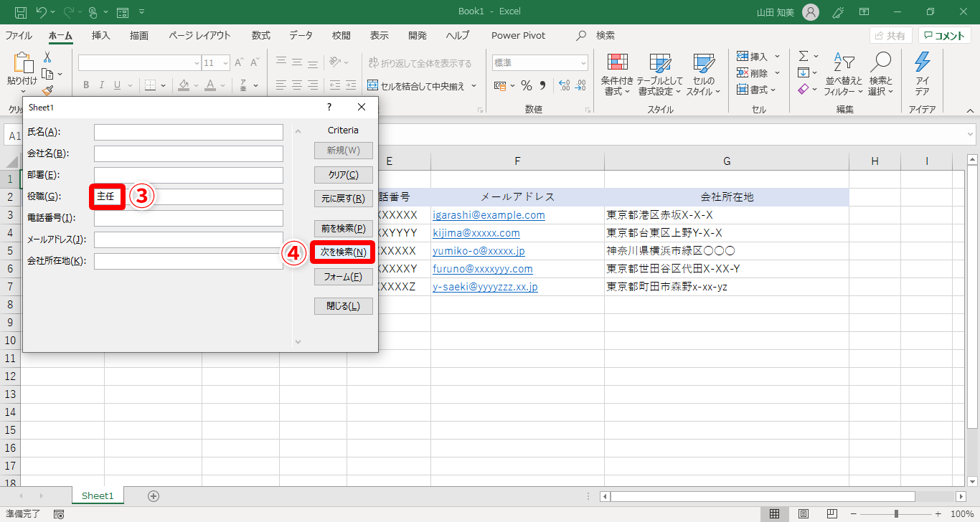Click the Borders icon in the font group

tap(151, 85)
